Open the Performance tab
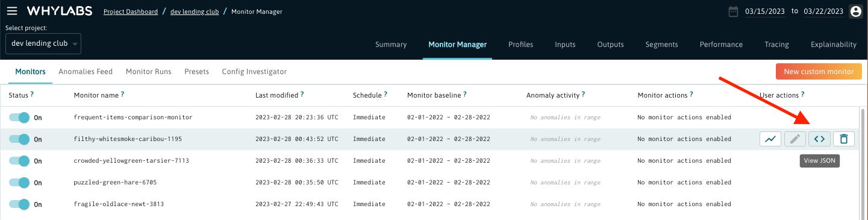This screenshot has width=868, height=220. (721, 45)
